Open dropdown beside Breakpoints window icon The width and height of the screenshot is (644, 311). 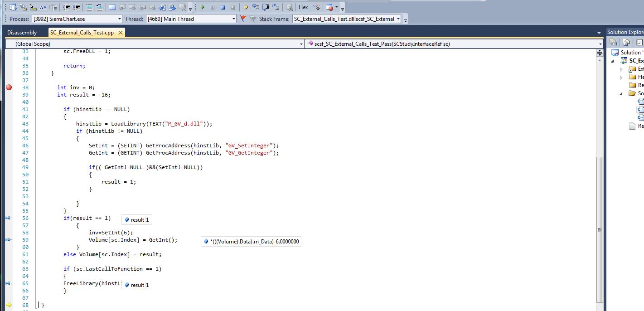point(336,7)
